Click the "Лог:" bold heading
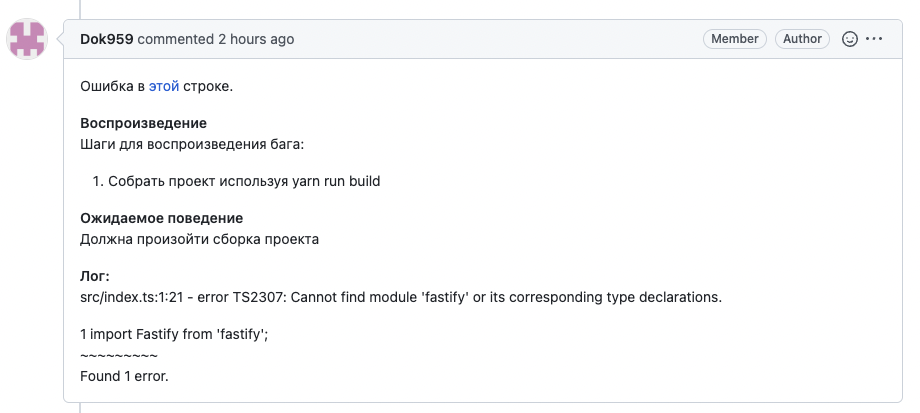Viewport: 920px width, 413px height. 95,277
